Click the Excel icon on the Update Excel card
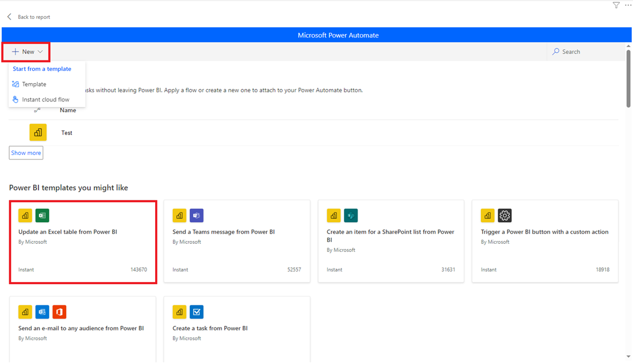The width and height of the screenshot is (633, 364). (42, 215)
